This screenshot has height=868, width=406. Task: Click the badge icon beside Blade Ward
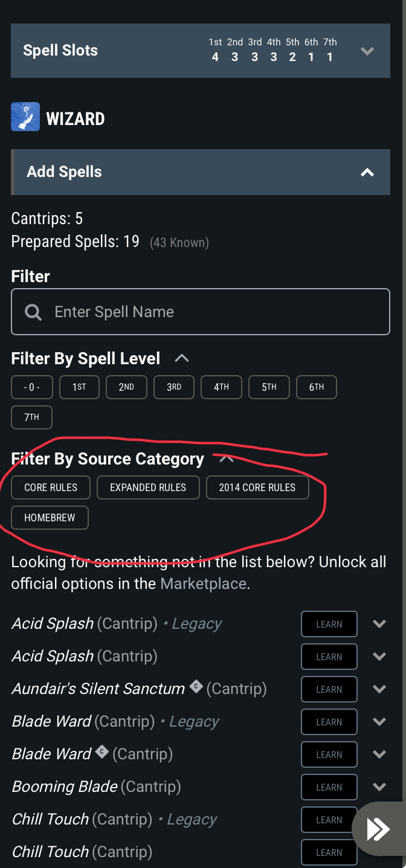101,752
